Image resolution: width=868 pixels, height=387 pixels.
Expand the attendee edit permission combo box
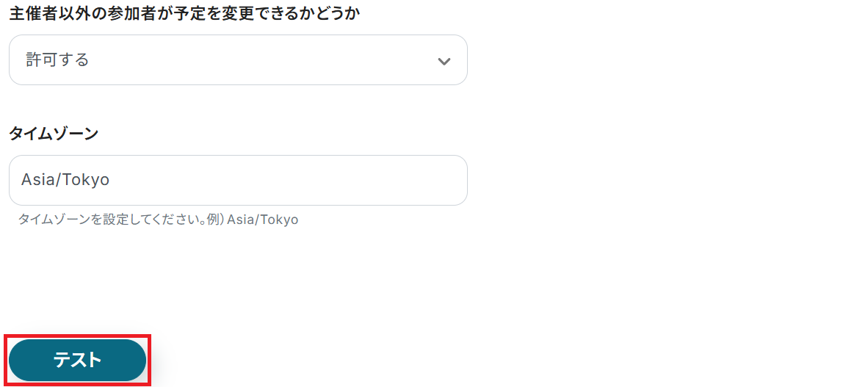point(237,60)
